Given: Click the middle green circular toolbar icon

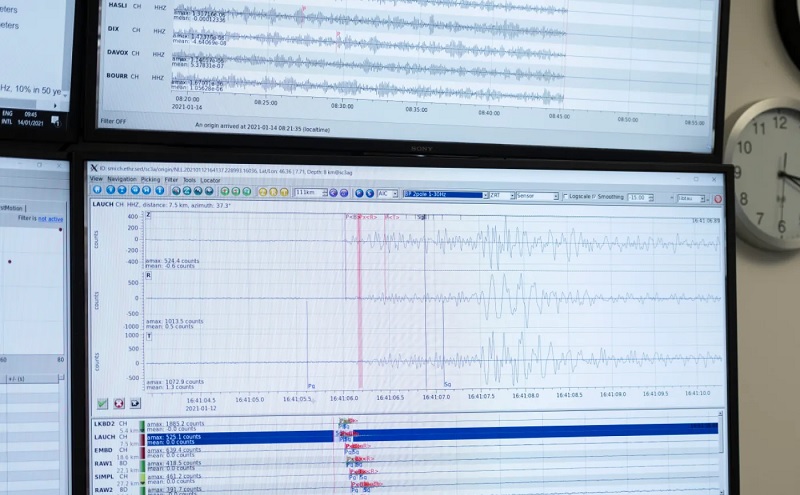Looking at the screenshot, I should [236, 191].
